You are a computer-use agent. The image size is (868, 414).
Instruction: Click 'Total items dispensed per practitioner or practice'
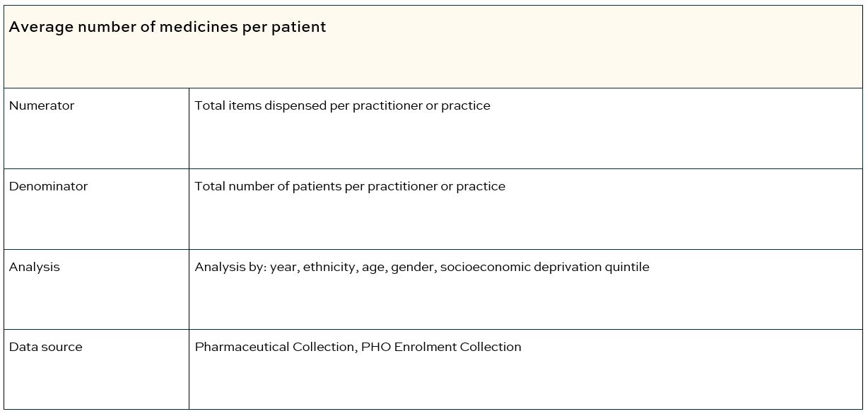(x=342, y=105)
